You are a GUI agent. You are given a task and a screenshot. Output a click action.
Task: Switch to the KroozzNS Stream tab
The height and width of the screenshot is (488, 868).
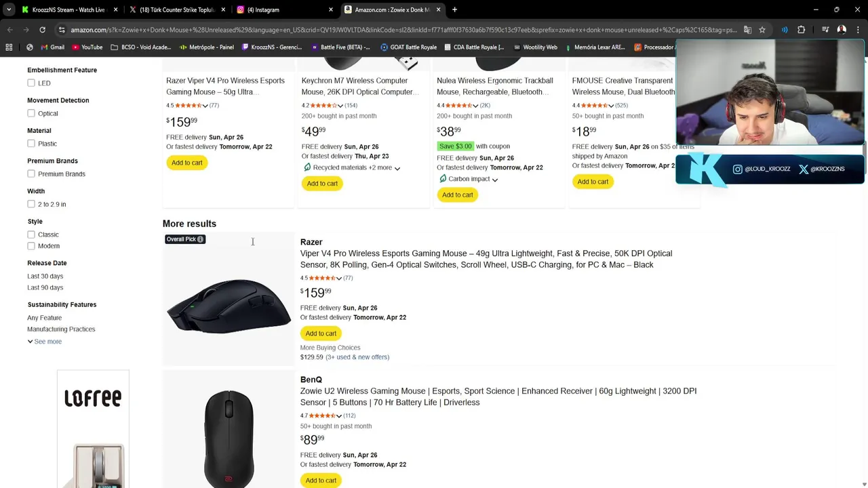(68, 9)
